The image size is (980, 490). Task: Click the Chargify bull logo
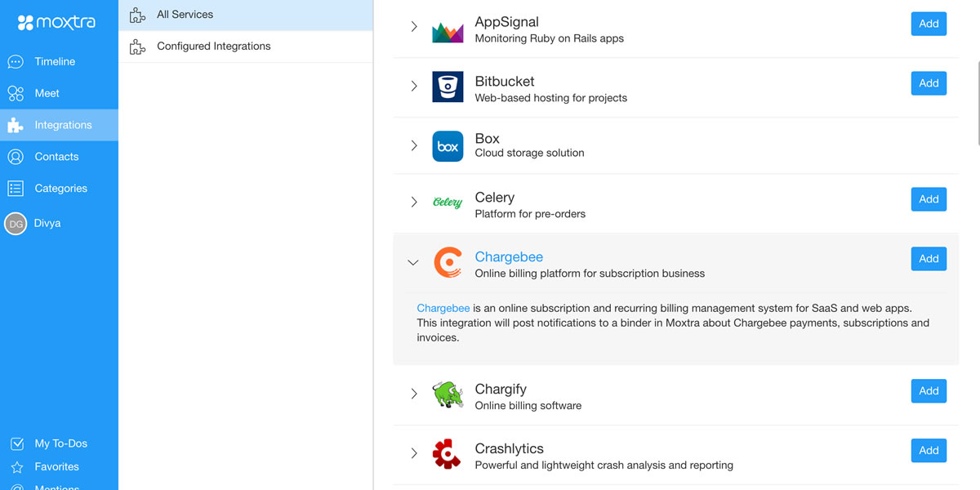point(448,394)
